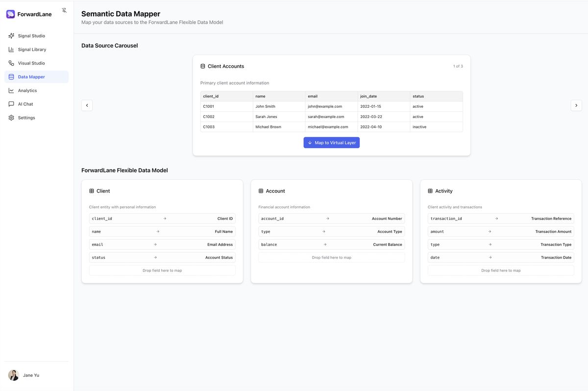588x391 pixels.
Task: Click Activity card drop field zone
Action: (501, 270)
